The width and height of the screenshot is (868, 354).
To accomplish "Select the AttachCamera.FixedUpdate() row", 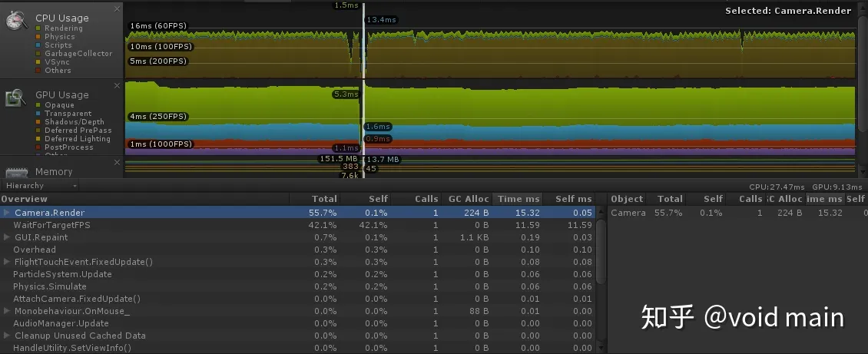I will click(298, 299).
